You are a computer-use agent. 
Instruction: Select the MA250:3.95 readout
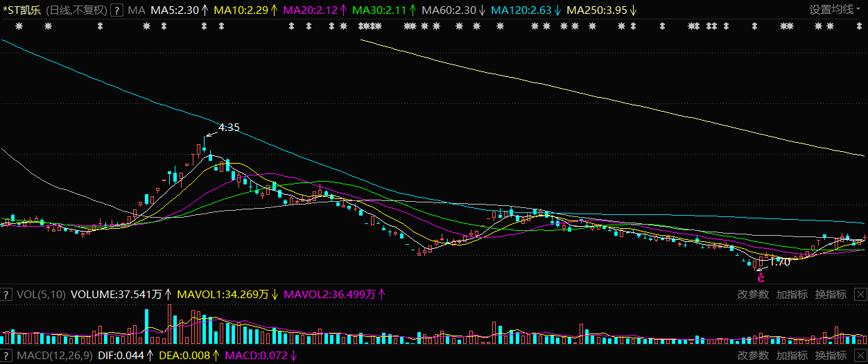597,10
